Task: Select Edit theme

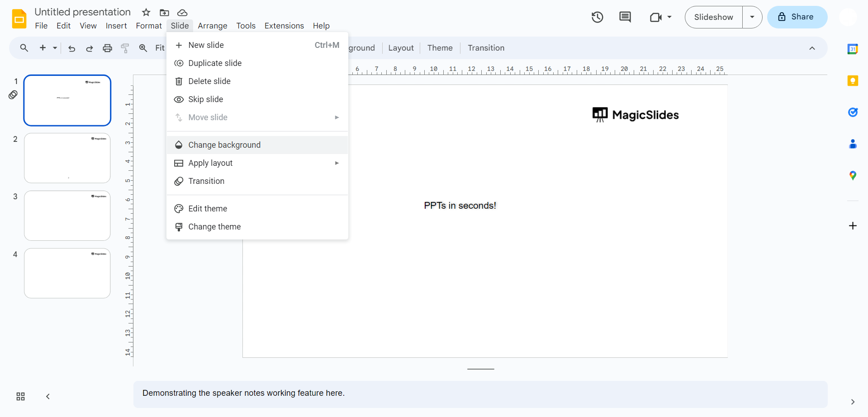Action: 257,209
